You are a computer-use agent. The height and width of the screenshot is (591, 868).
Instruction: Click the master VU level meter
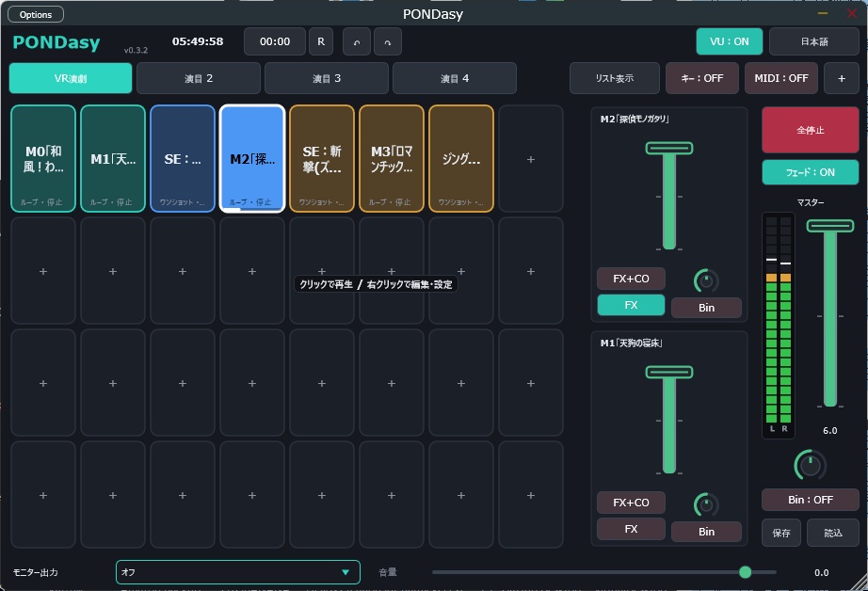[779, 326]
